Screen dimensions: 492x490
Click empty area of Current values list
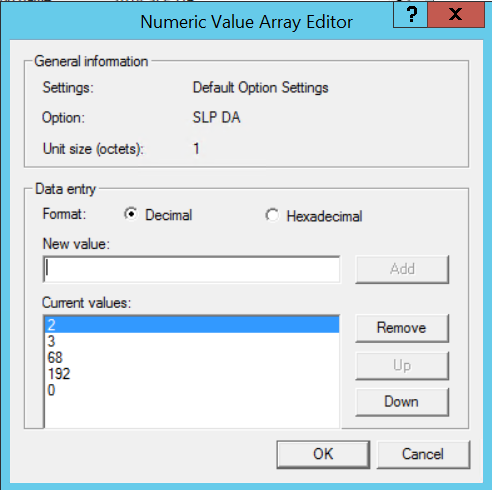192,413
